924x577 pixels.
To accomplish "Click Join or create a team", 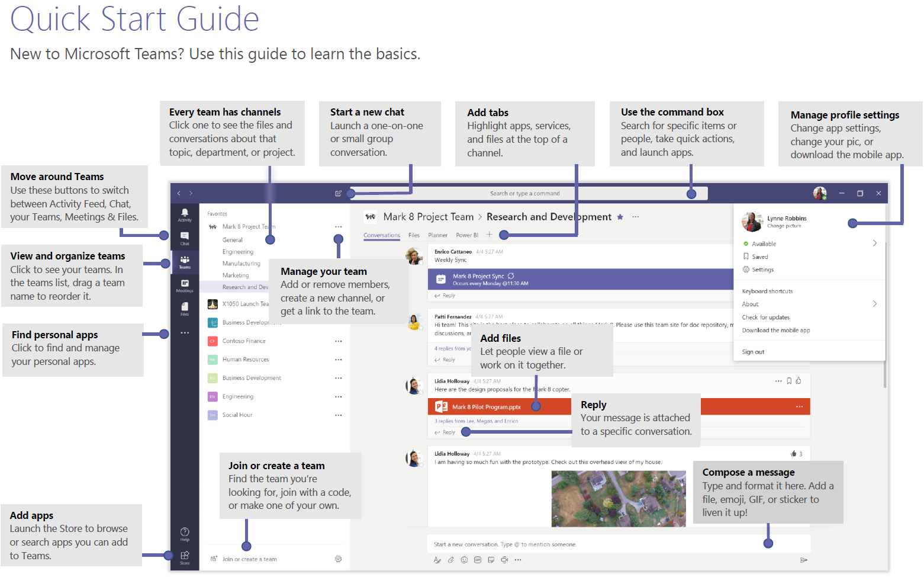I will (x=249, y=559).
